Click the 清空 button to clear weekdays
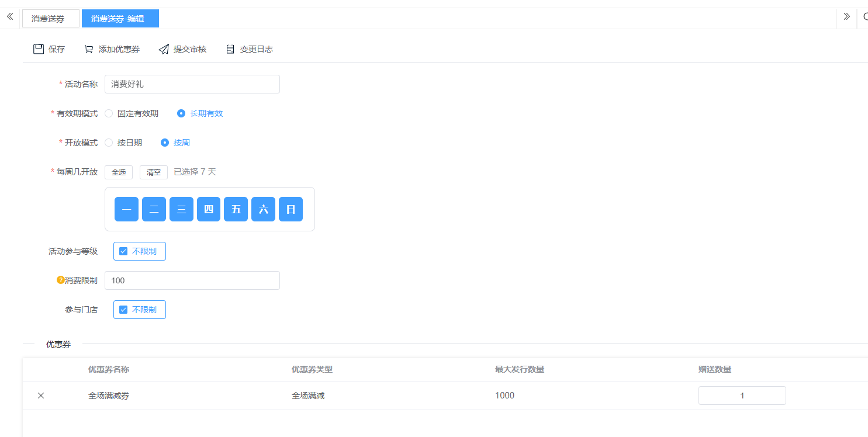 154,172
